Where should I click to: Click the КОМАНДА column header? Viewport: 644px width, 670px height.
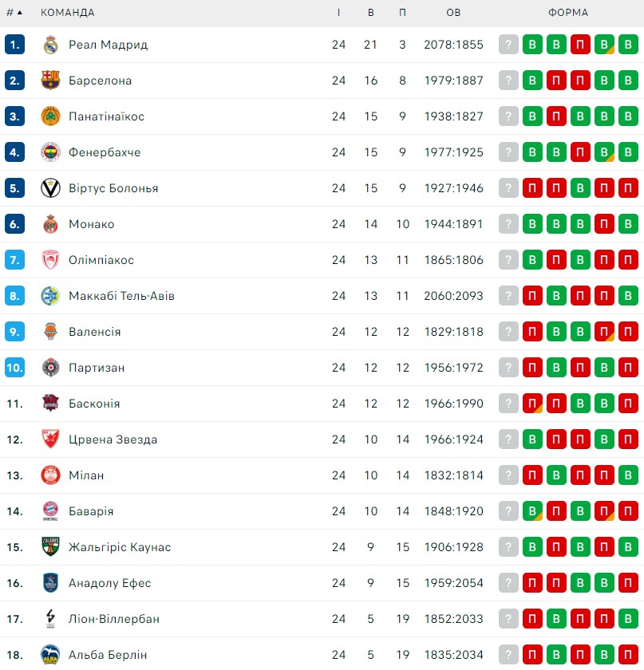tap(68, 13)
